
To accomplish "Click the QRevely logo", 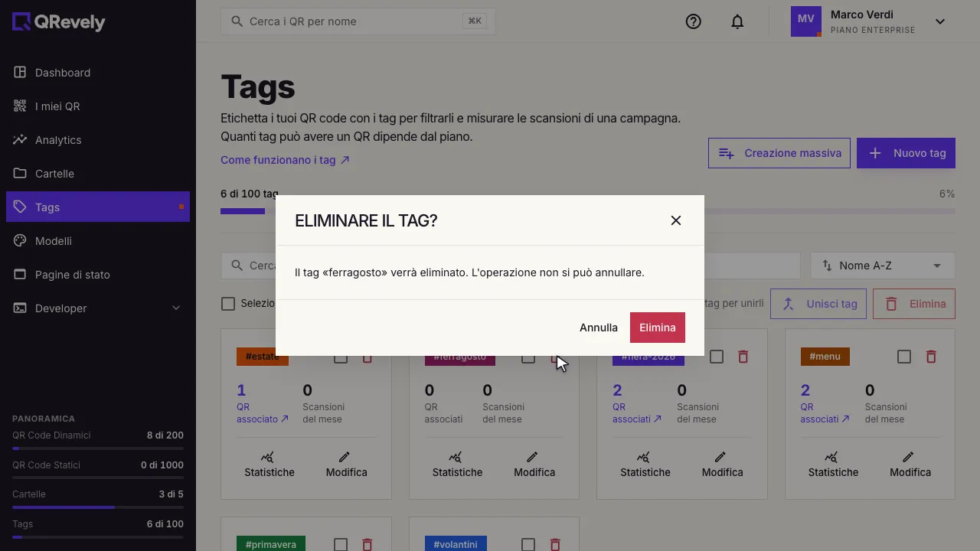I will point(59,22).
